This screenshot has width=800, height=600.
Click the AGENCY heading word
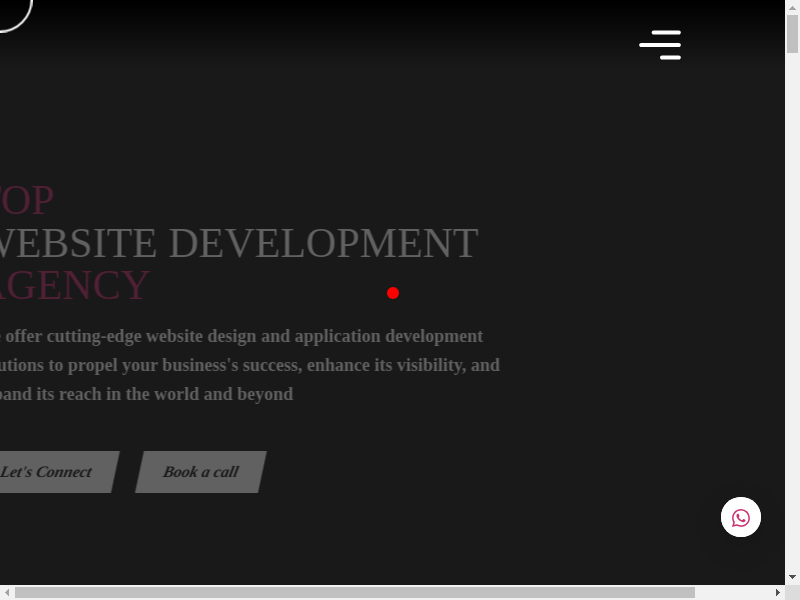point(75,285)
